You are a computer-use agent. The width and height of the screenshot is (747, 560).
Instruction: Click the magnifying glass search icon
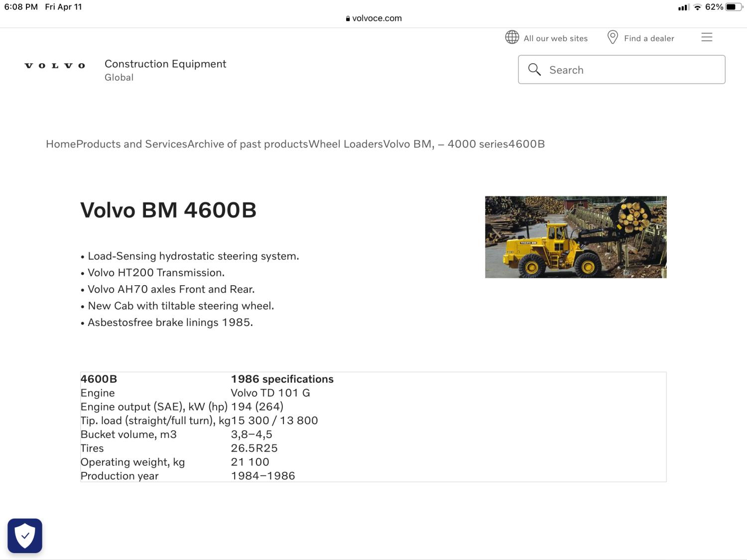coord(534,70)
